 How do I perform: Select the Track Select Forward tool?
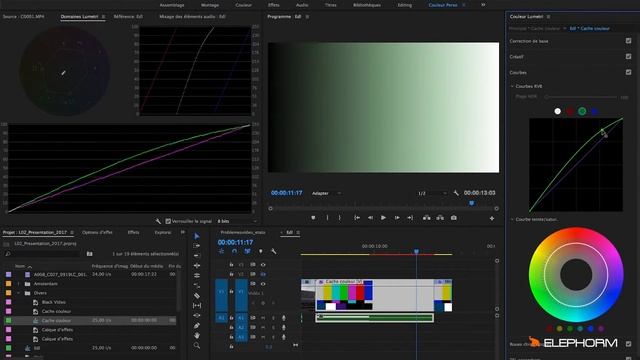click(197, 246)
